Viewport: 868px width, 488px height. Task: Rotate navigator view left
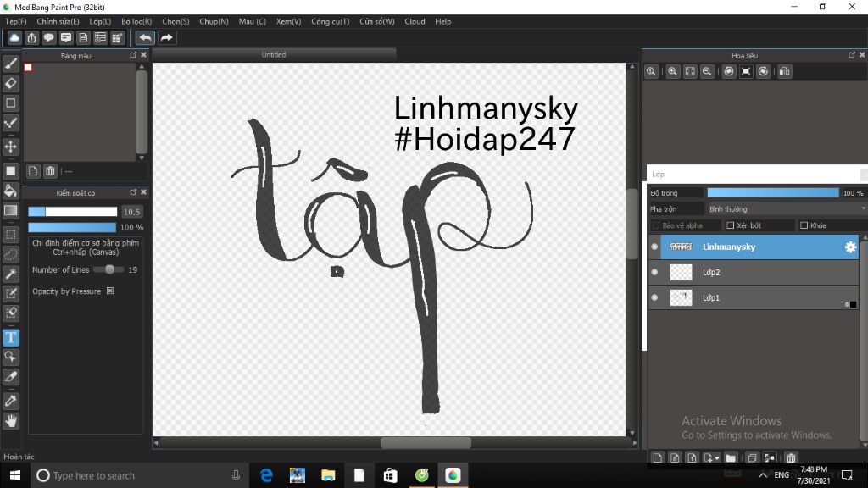729,71
